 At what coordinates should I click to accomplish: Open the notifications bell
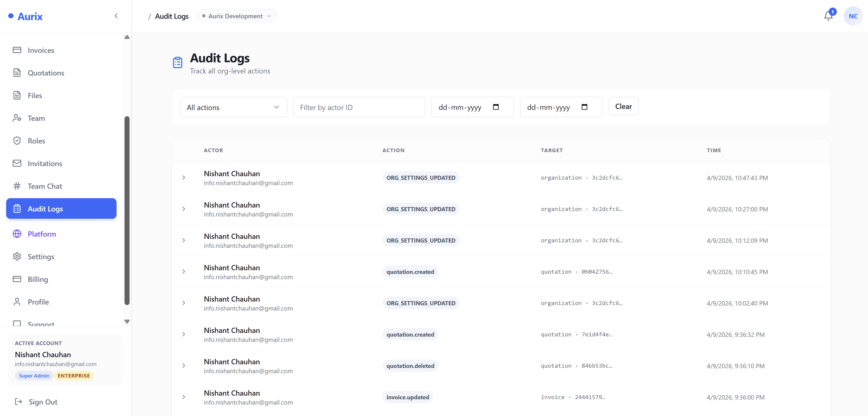click(x=828, y=16)
